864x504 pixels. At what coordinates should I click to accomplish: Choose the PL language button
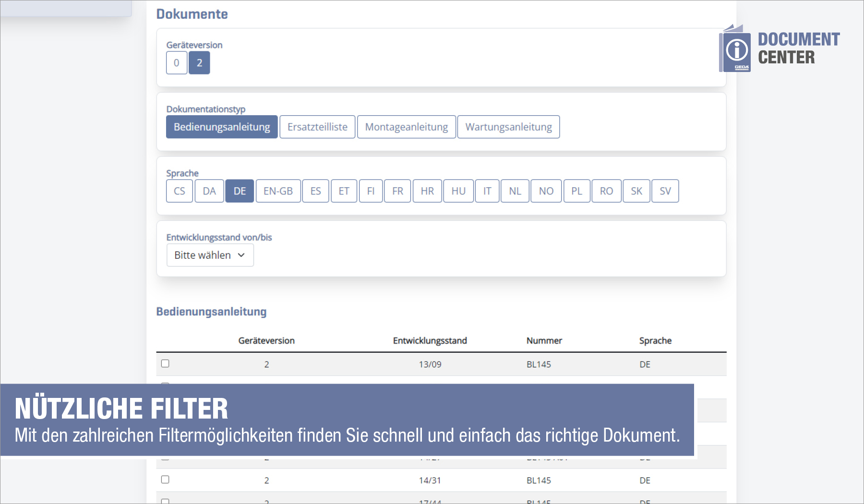577,191
